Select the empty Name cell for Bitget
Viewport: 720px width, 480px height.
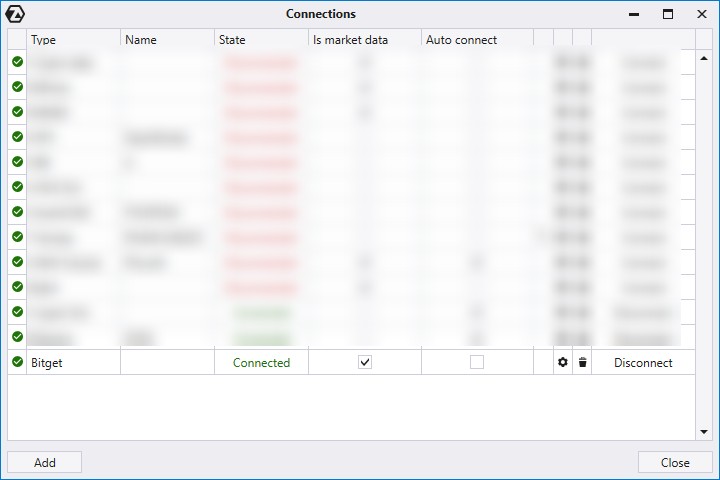[167, 362]
